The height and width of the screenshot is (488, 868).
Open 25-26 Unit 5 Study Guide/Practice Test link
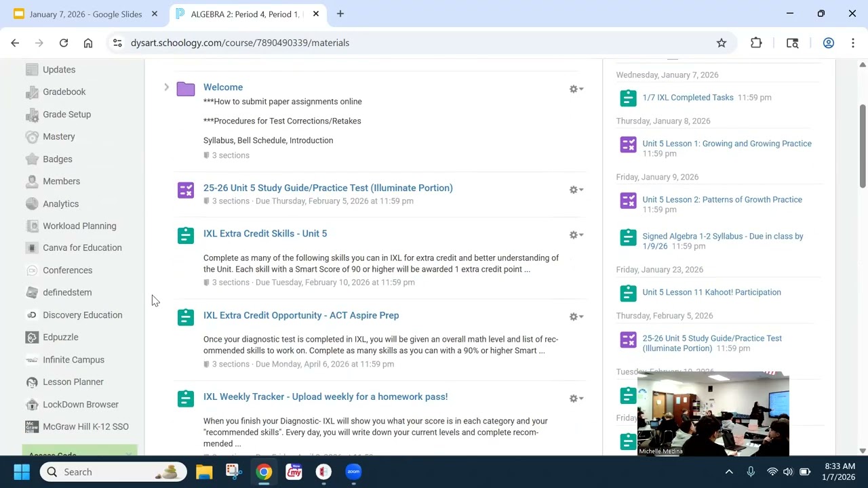328,188
